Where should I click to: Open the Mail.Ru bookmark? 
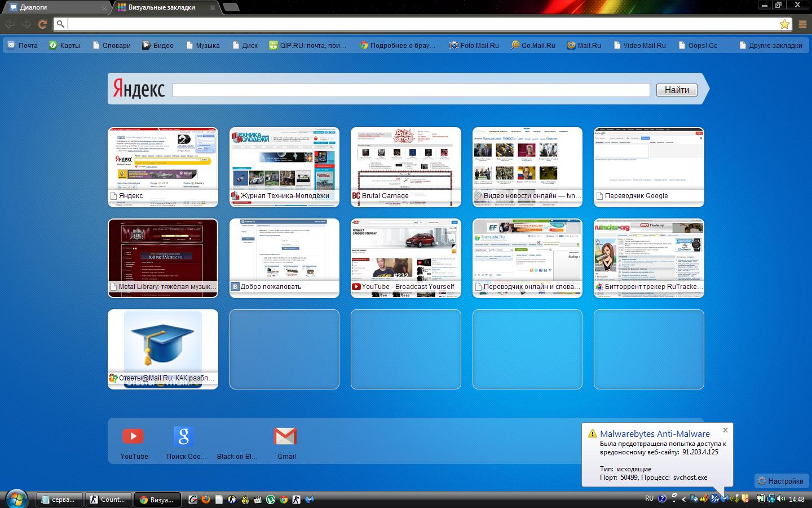[x=584, y=46]
